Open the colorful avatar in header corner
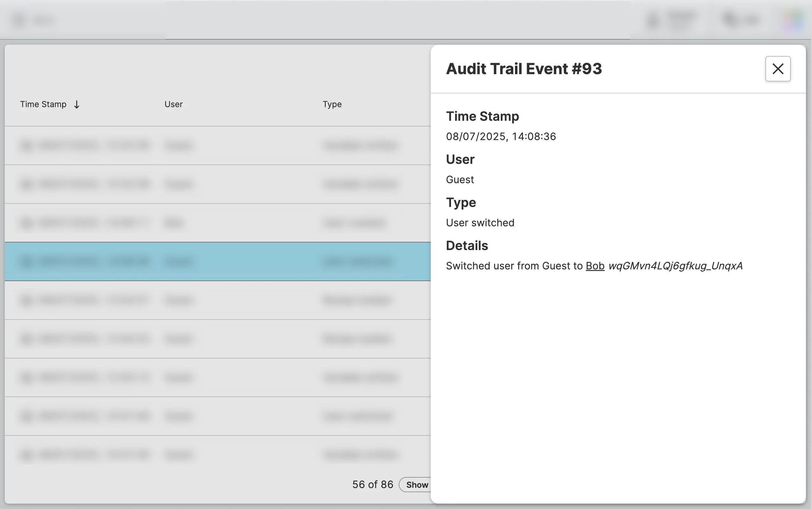 pos(792,20)
